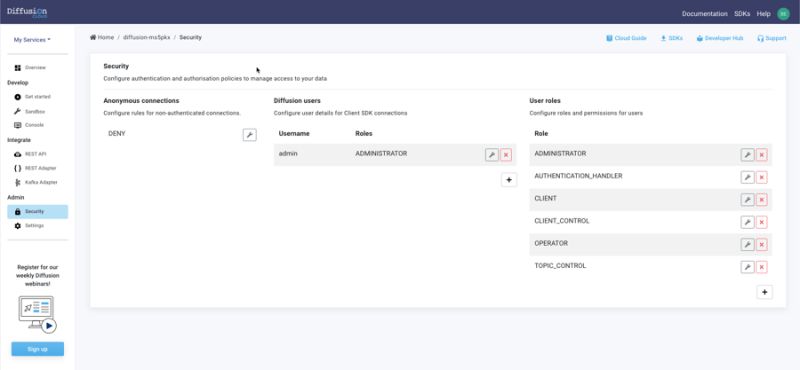
Task: Click the Username column header
Action: (x=294, y=134)
